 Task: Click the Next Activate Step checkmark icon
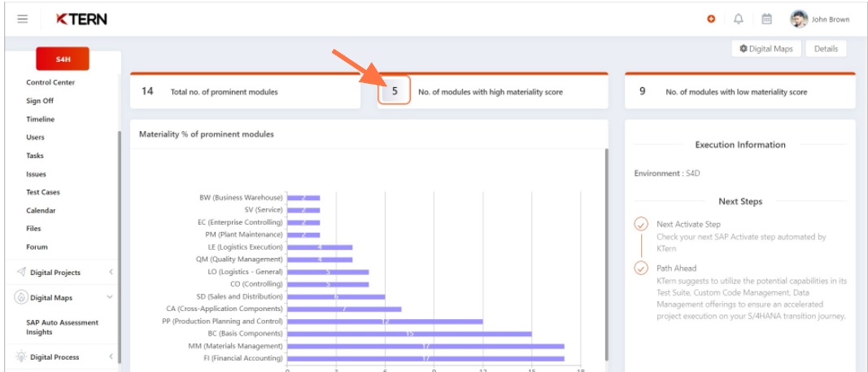tap(641, 224)
